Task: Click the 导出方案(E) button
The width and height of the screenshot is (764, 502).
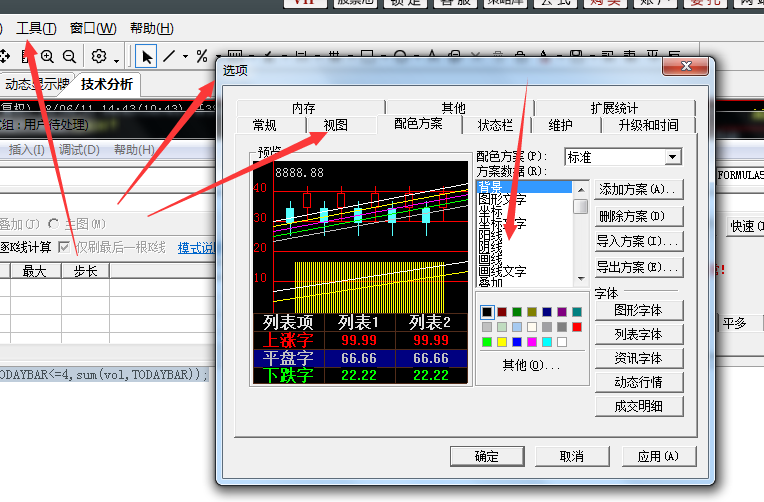Action: coord(639,267)
